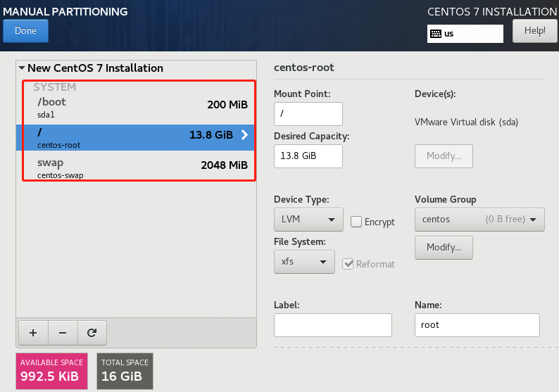Click the 2048 MiB swap size
This screenshot has height=392, width=559.
[225, 165]
